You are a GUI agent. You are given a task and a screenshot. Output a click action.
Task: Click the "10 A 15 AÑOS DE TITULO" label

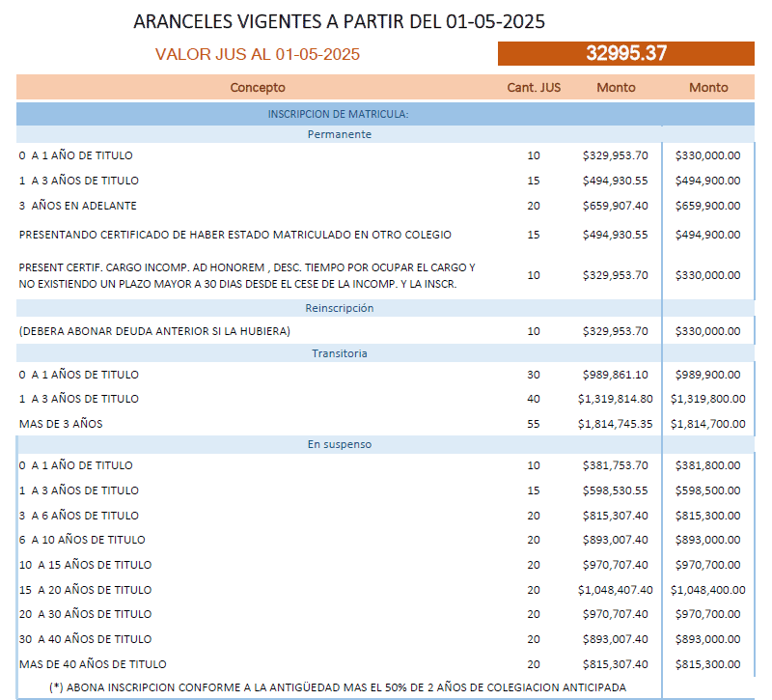coord(85,565)
